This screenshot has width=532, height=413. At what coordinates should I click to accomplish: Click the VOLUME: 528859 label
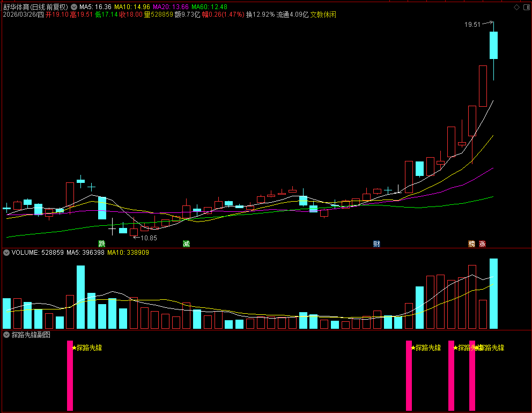[x=38, y=253]
